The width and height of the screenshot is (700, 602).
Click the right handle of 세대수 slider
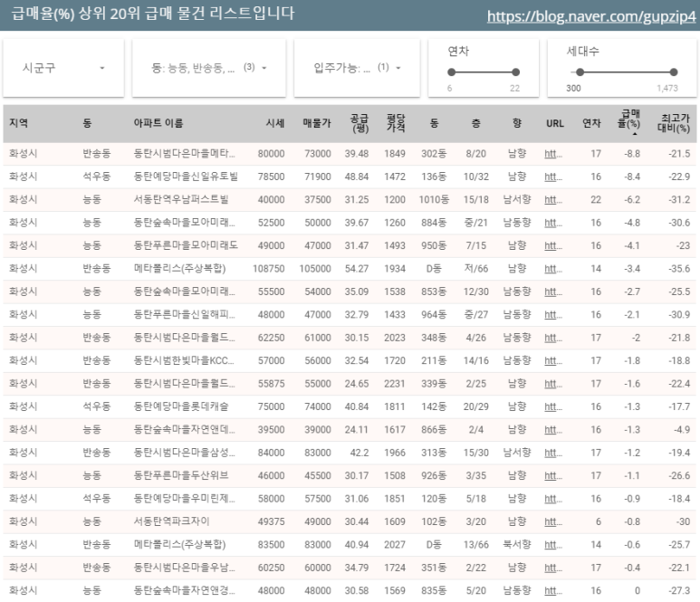point(674,72)
